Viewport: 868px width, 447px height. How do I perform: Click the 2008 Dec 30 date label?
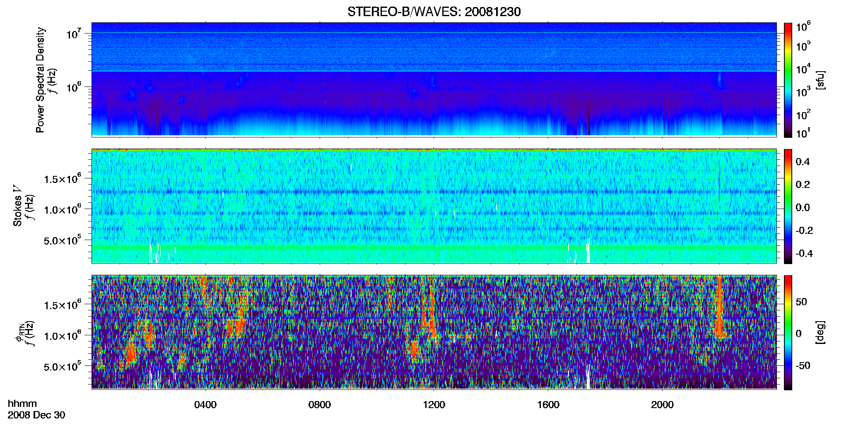(36, 415)
